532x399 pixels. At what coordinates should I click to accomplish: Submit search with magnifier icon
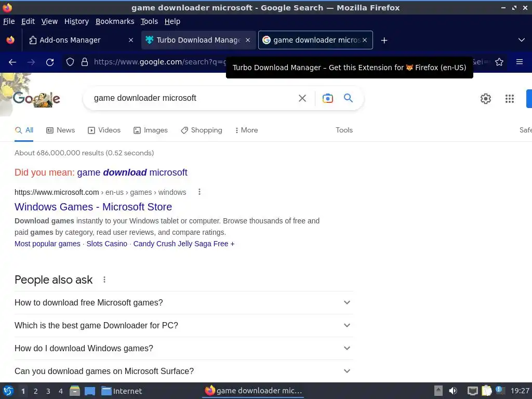coord(349,98)
